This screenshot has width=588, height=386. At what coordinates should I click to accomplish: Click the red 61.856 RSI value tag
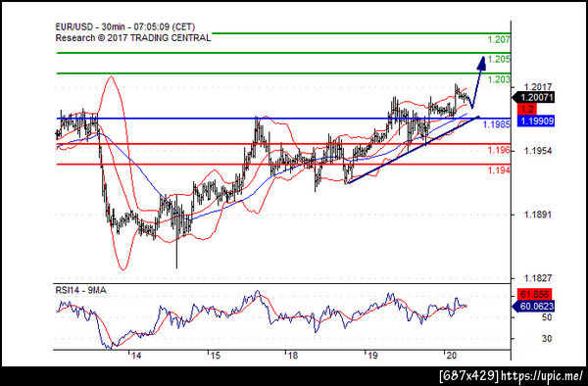pyautogui.click(x=534, y=294)
